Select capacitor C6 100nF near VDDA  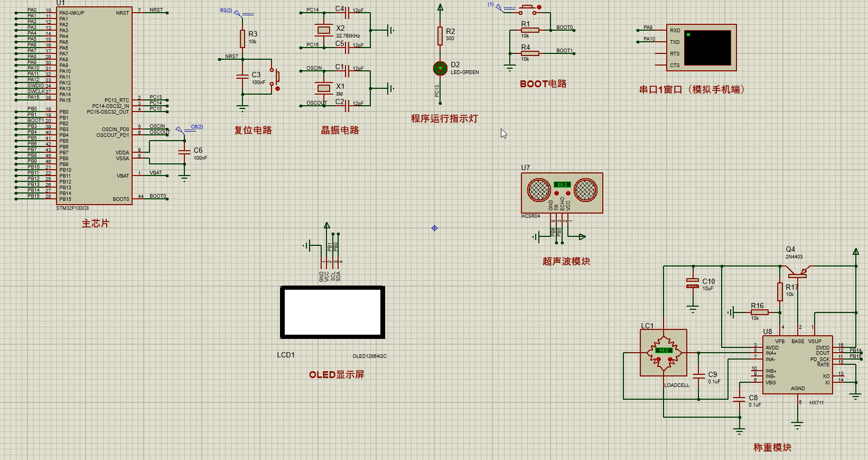184,152
